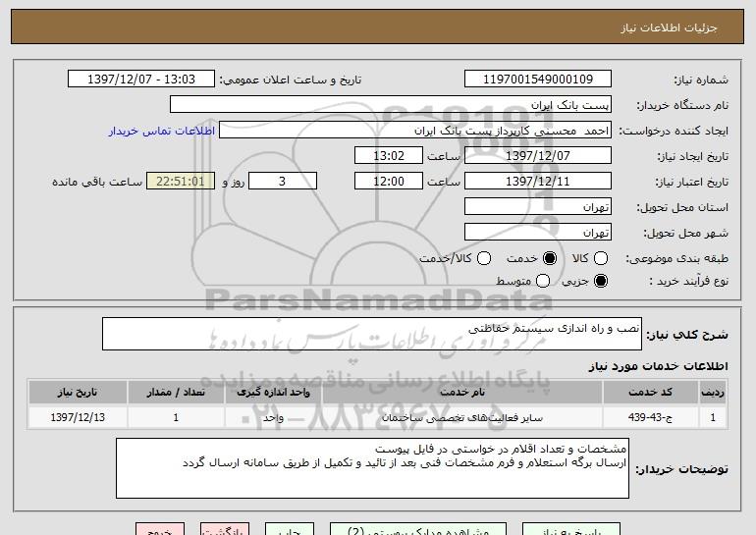Select the خدمت radio button

click(550, 258)
